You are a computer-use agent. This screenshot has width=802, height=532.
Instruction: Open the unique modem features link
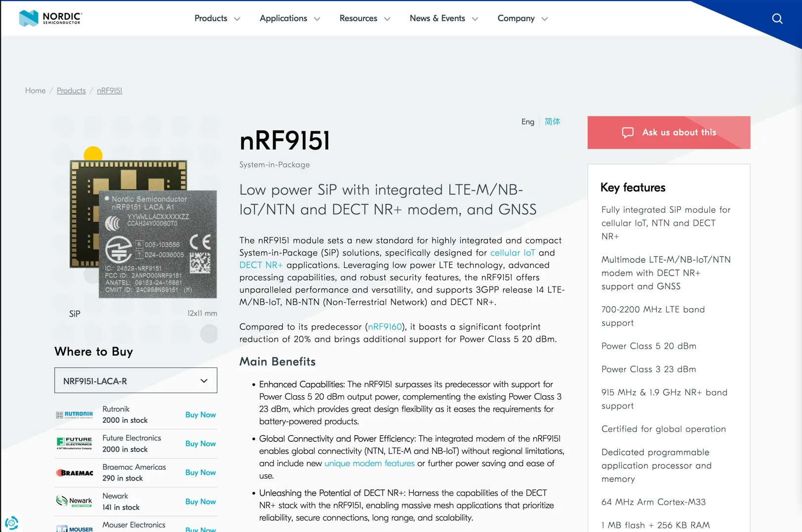369,463
